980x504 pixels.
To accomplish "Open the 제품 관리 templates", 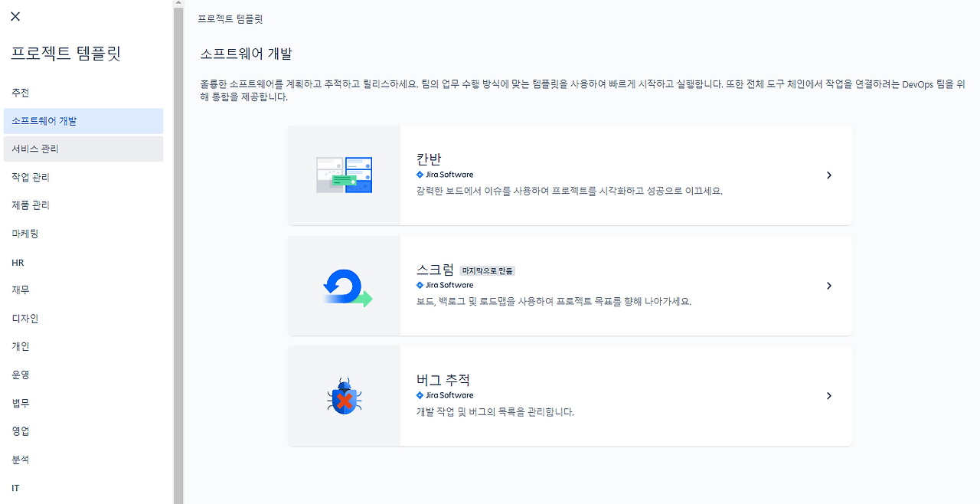I will (x=32, y=205).
